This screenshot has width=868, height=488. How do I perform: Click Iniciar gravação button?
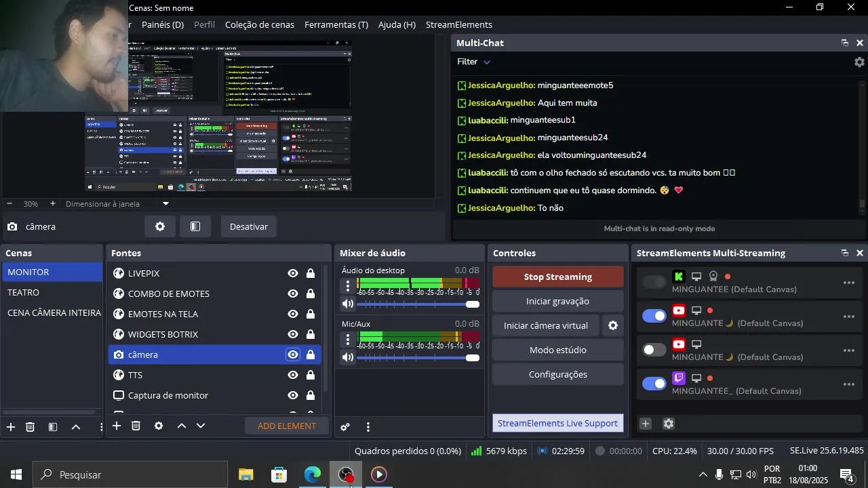[558, 301]
